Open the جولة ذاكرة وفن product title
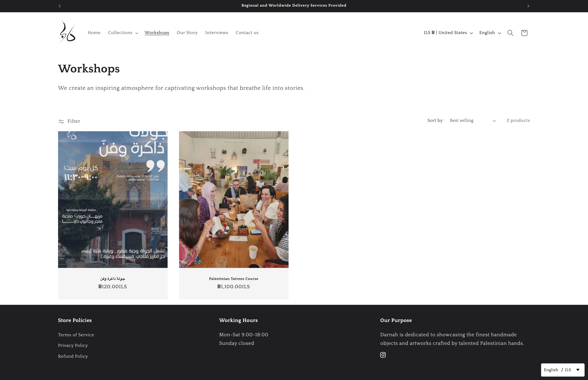The image size is (588, 380). pos(113,279)
